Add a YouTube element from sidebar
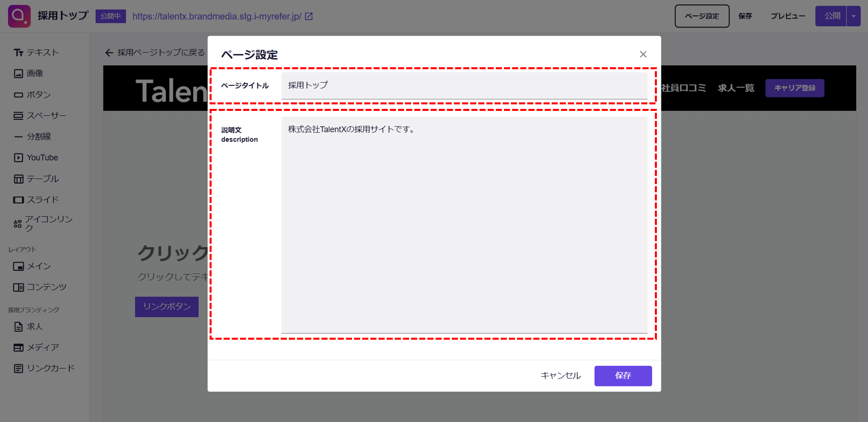This screenshot has height=422, width=868. pos(19,158)
